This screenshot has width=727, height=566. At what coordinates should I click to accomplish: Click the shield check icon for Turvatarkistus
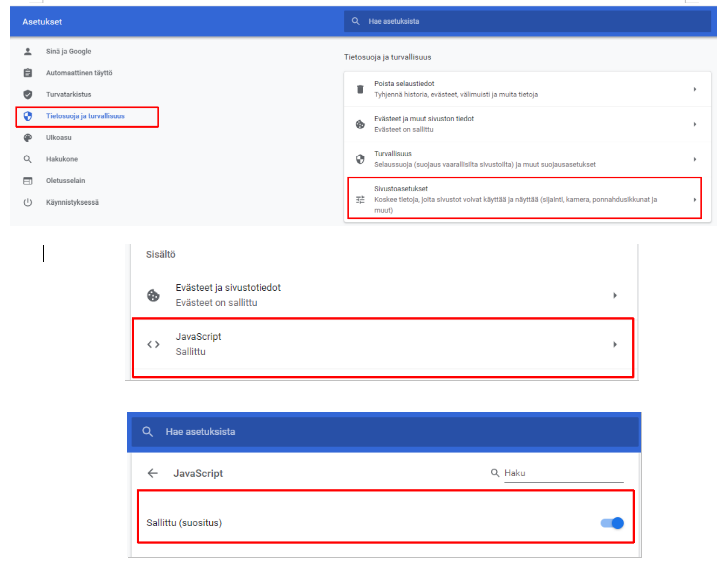(x=28, y=94)
